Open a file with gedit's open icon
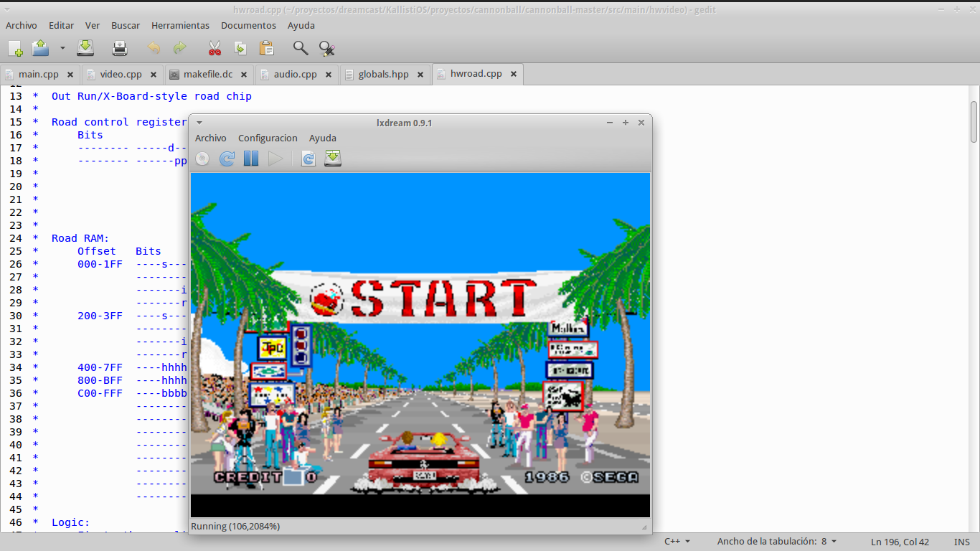Image resolution: width=980 pixels, height=551 pixels. [40, 48]
